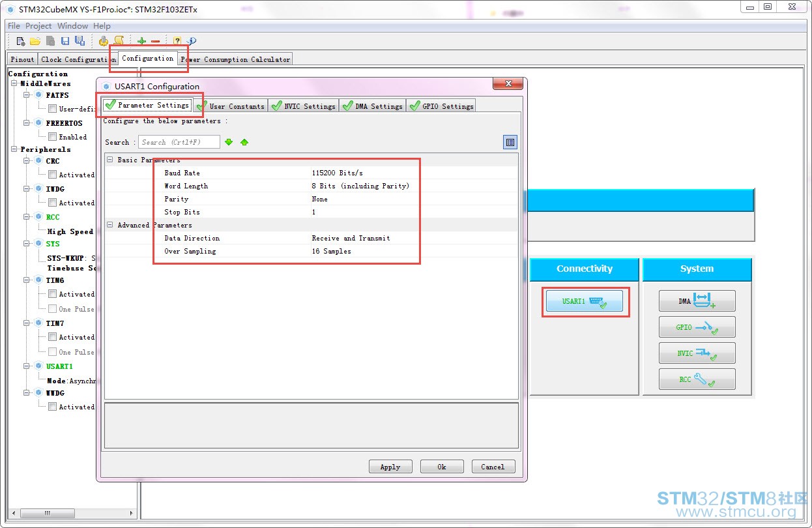Click the Save Project floppy icon

tap(65, 41)
